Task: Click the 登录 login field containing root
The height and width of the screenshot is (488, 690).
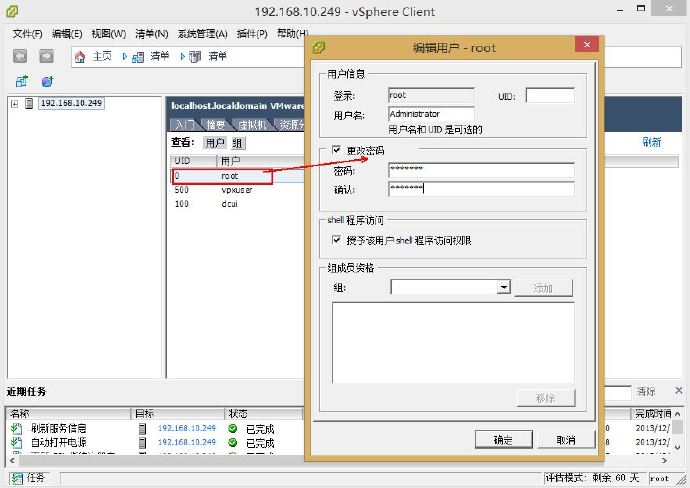Action: [x=431, y=95]
